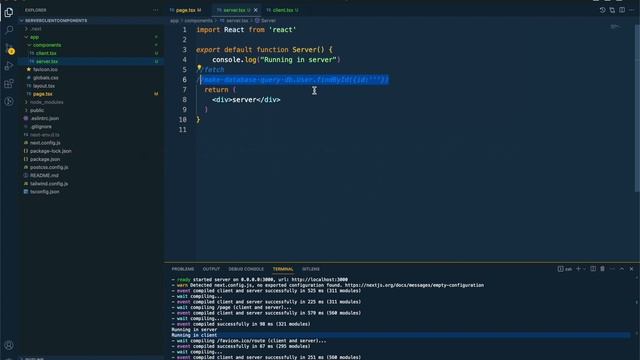Kill terminal with the trash icon
The image size is (640, 360).
click(602, 269)
